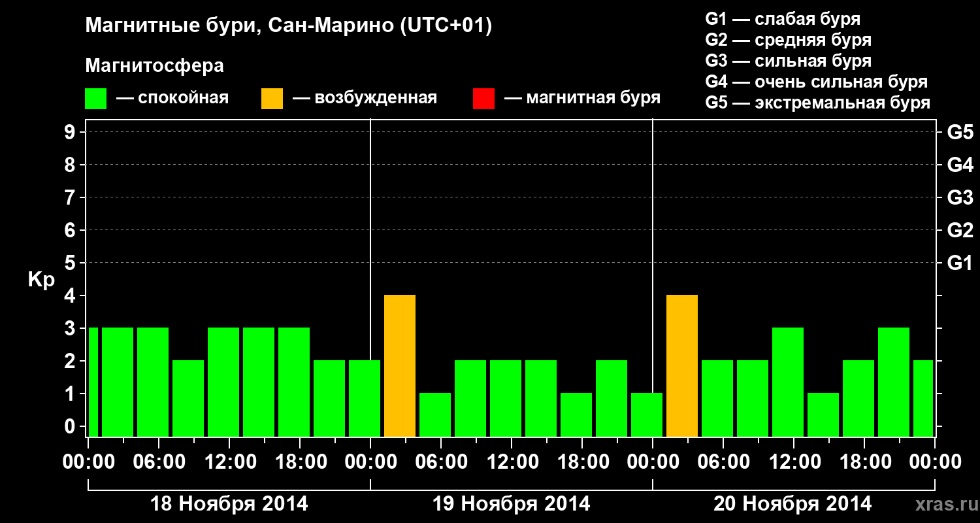
Task: Click the '19 Ноября 2014' date label
Action: 512,504
